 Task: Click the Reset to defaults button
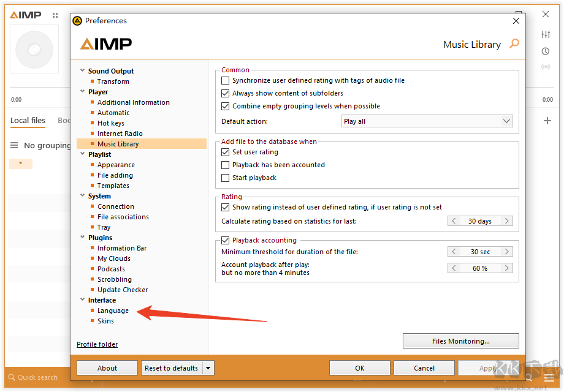172,368
